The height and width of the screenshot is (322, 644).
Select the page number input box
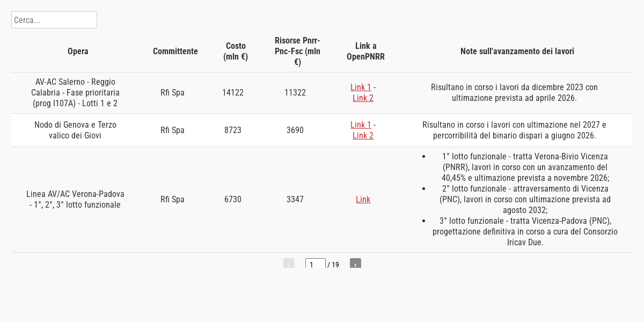tap(316, 264)
